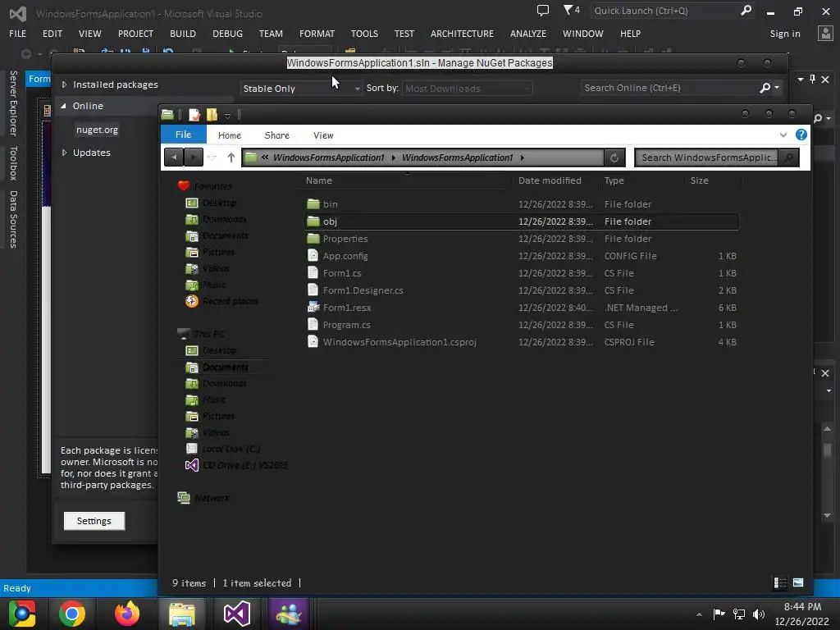
Task: Collapse the Online node in NuGet dialog
Action: click(x=64, y=106)
